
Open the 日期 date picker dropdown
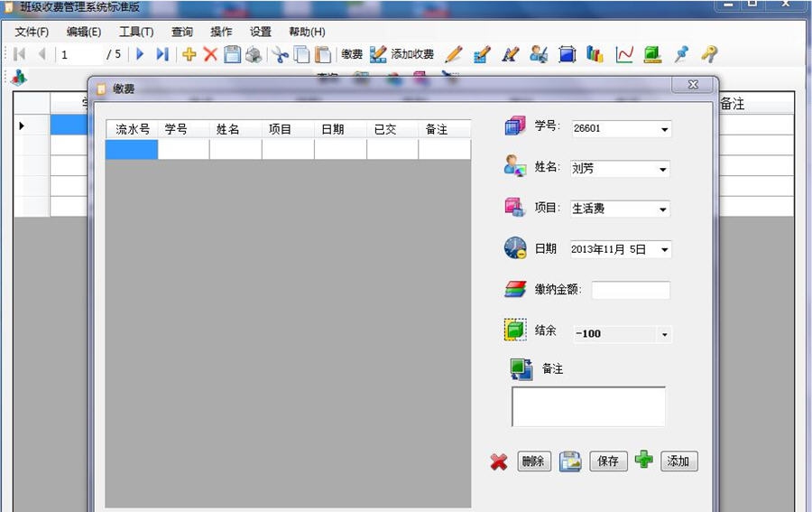point(664,250)
